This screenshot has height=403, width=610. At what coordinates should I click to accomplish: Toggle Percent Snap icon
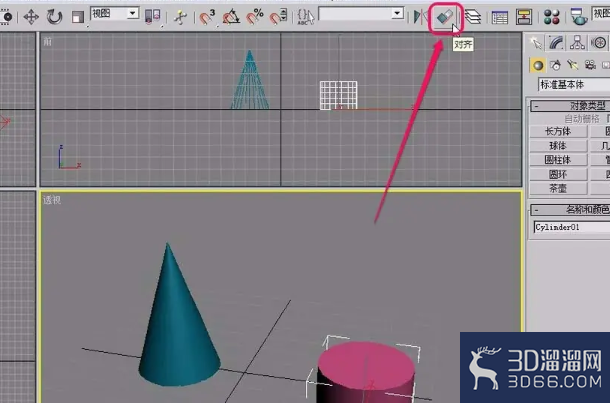[255, 17]
